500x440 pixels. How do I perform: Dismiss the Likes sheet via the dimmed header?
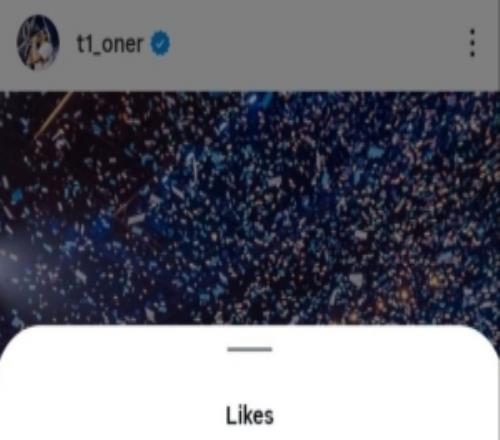tap(300, 45)
